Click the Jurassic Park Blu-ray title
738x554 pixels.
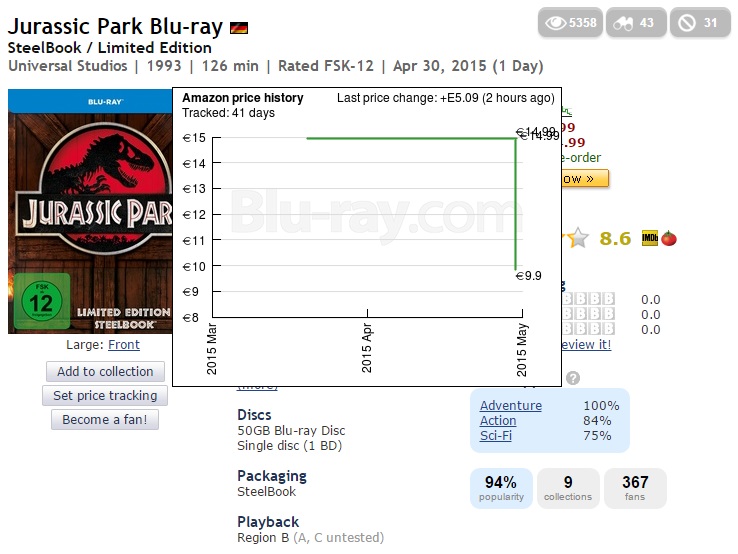115,27
